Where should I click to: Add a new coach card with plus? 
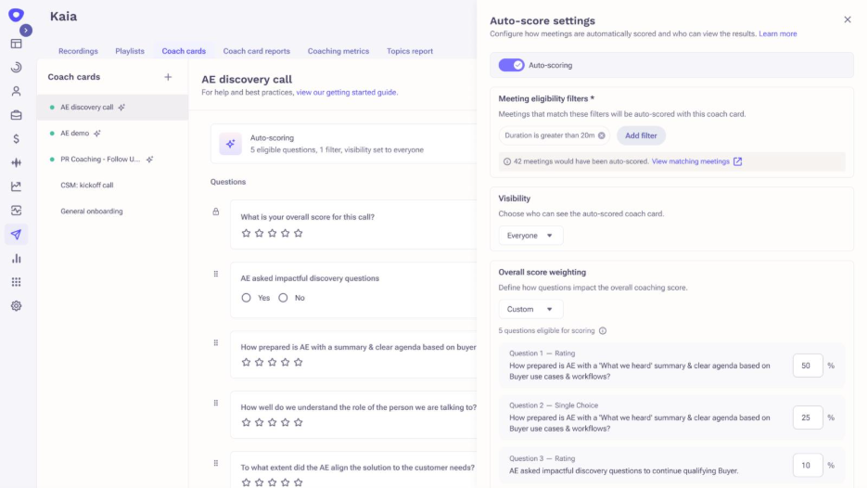click(168, 77)
